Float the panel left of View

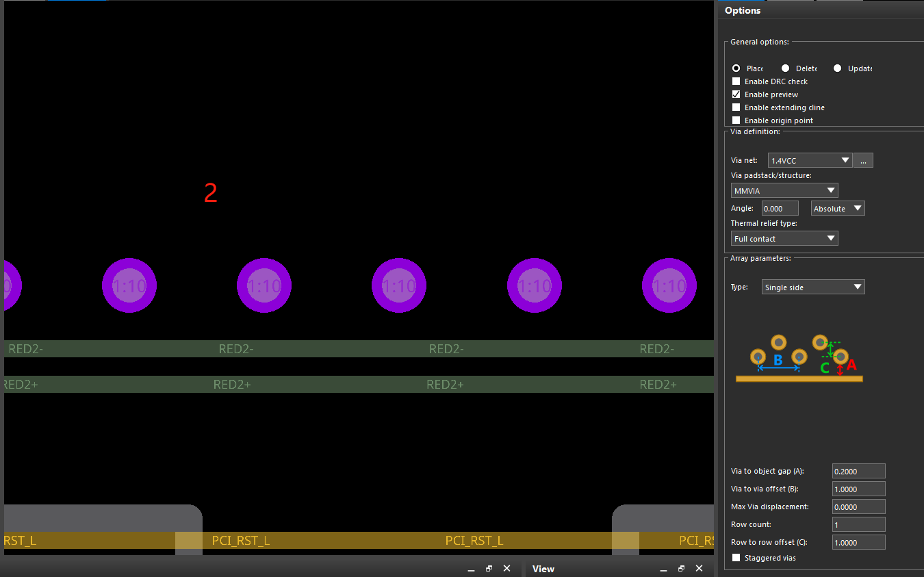tap(489, 569)
